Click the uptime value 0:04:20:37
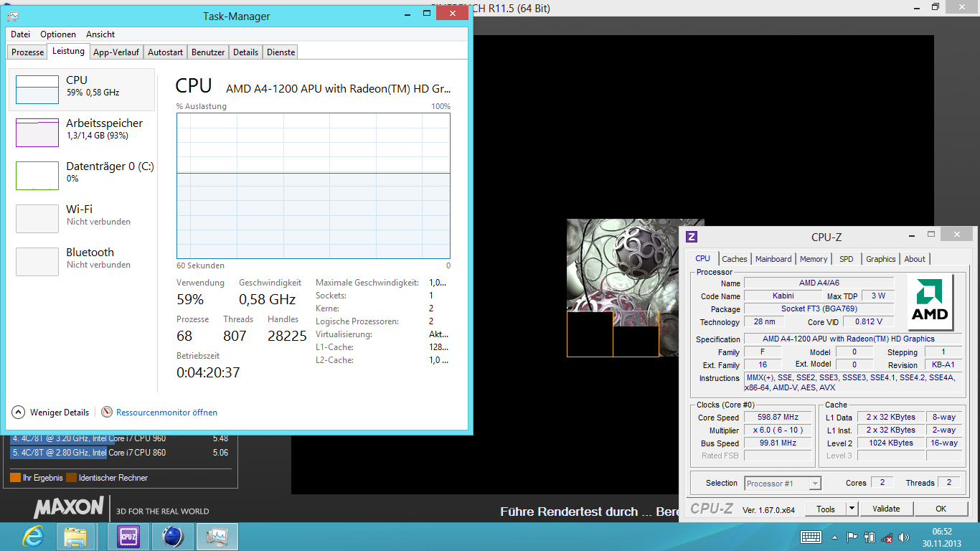 (x=208, y=372)
